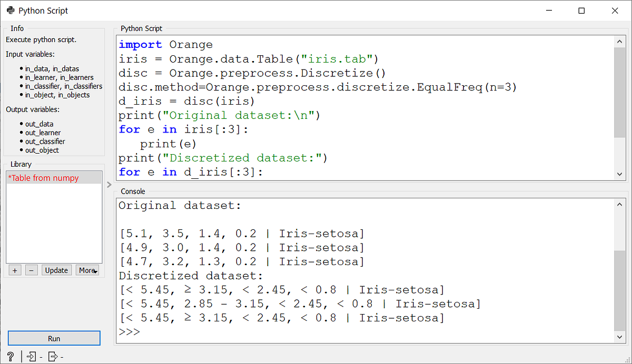Viewport: 632px width, 364px height.
Task: Collapse the Info sidebar with the chevron
Action: (x=109, y=185)
